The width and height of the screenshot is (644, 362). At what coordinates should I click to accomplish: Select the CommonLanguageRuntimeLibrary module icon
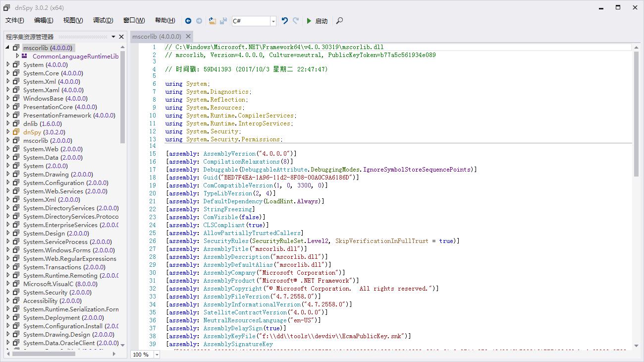tap(24, 56)
